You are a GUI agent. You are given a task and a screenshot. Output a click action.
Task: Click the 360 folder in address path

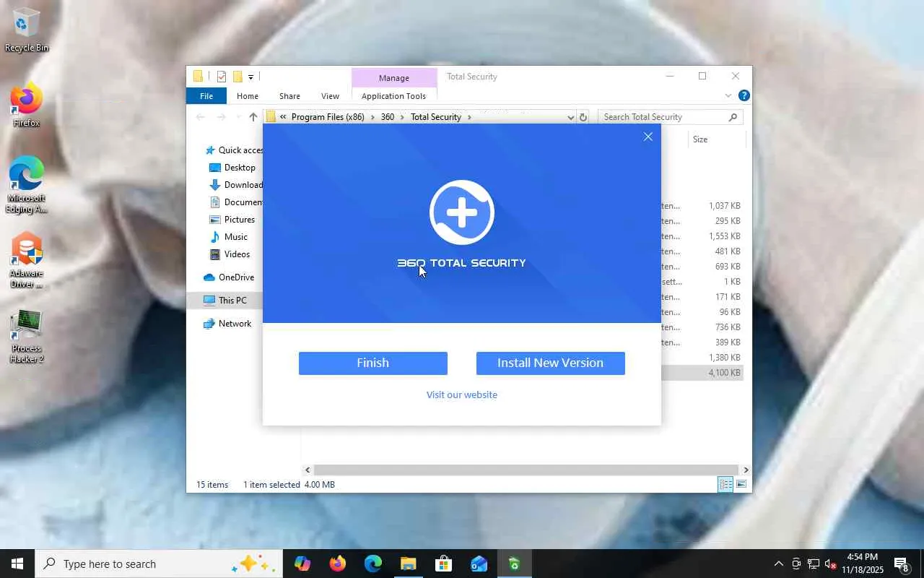point(388,117)
